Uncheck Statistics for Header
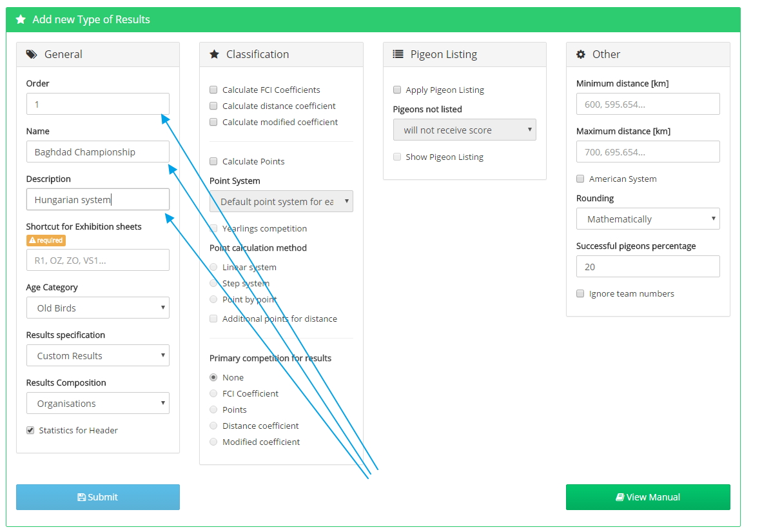This screenshot has width=762, height=532. coord(30,430)
